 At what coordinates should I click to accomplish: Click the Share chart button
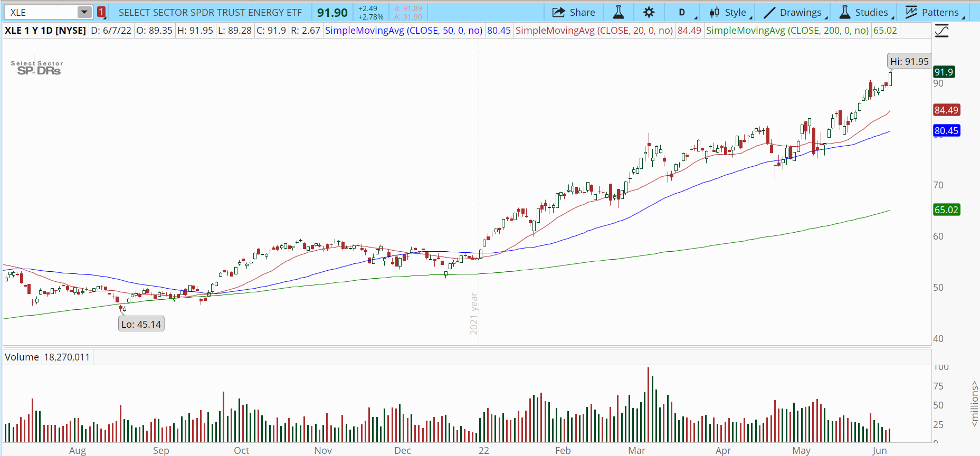[574, 12]
